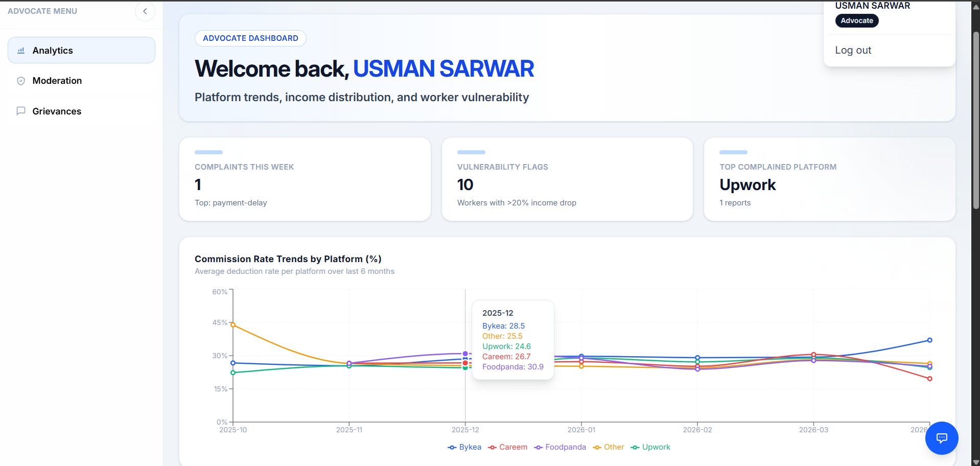Click the Analytics bar chart icon
Image resolution: width=980 pixels, height=466 pixels.
pyautogui.click(x=21, y=51)
